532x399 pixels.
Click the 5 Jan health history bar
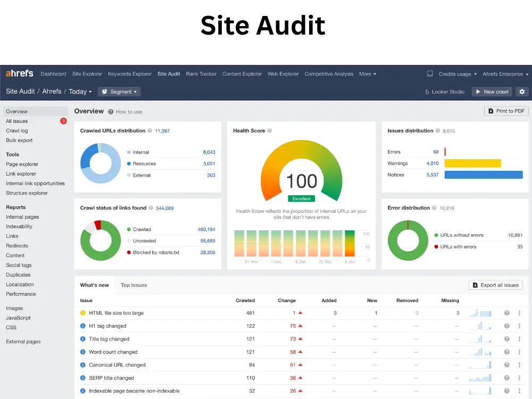[350, 243]
